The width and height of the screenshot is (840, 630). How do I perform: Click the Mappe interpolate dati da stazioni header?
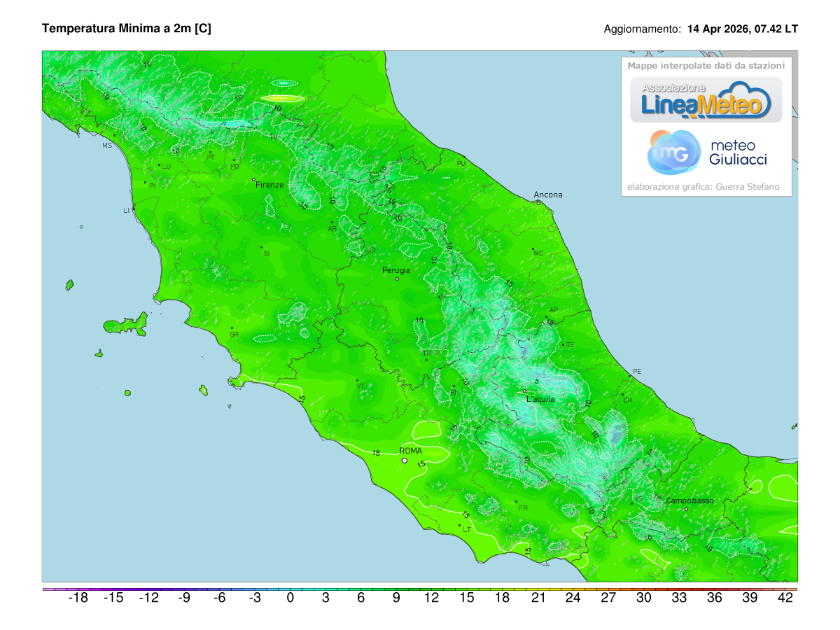click(x=706, y=64)
